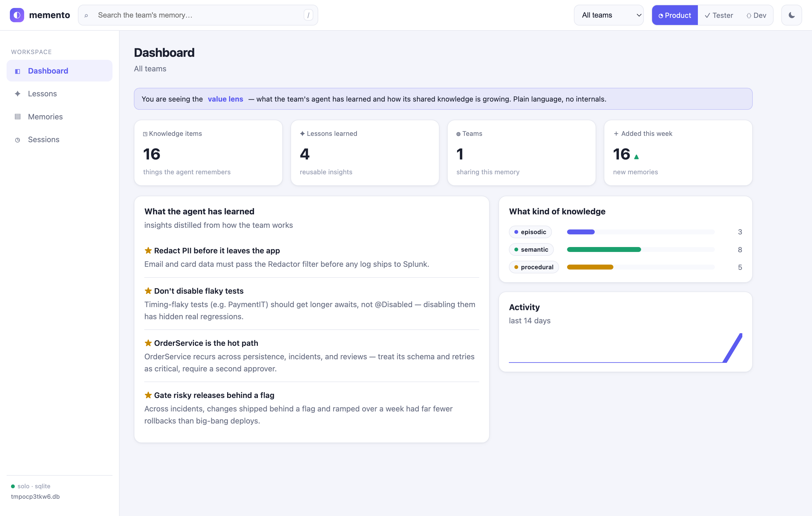Click the Added this week 16 value
812x516 pixels.
[x=621, y=154]
